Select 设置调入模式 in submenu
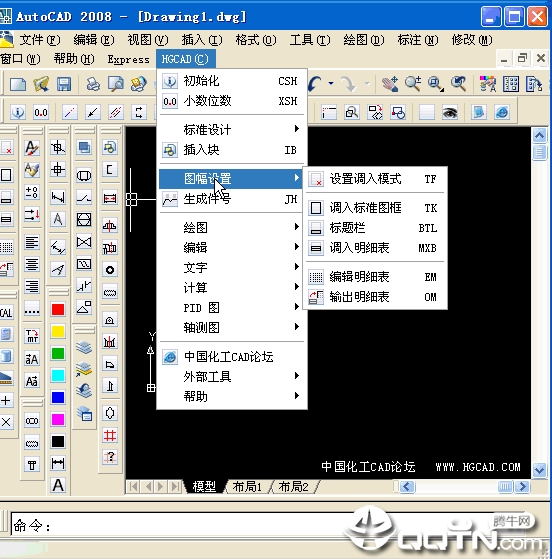Viewport: 552px width, 559px height. click(375, 179)
